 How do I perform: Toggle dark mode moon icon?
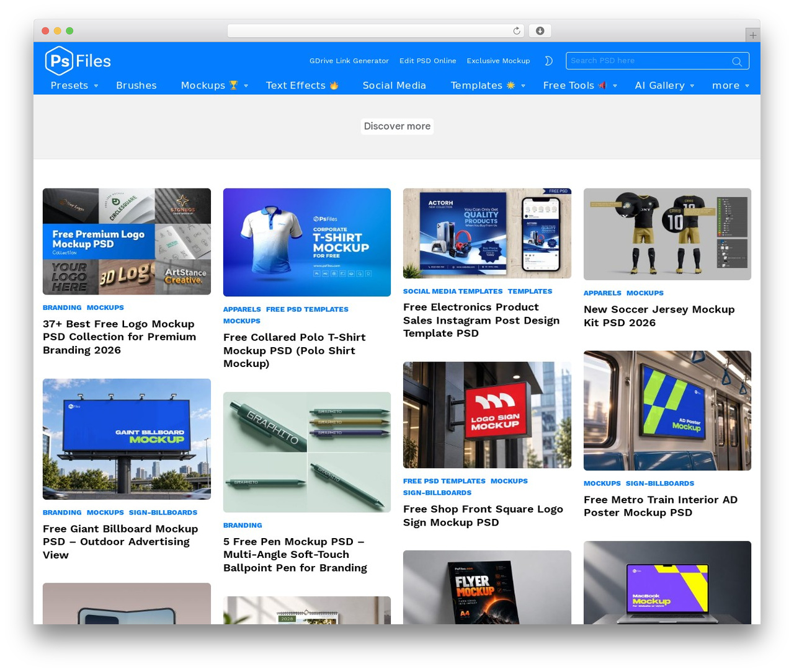point(548,61)
